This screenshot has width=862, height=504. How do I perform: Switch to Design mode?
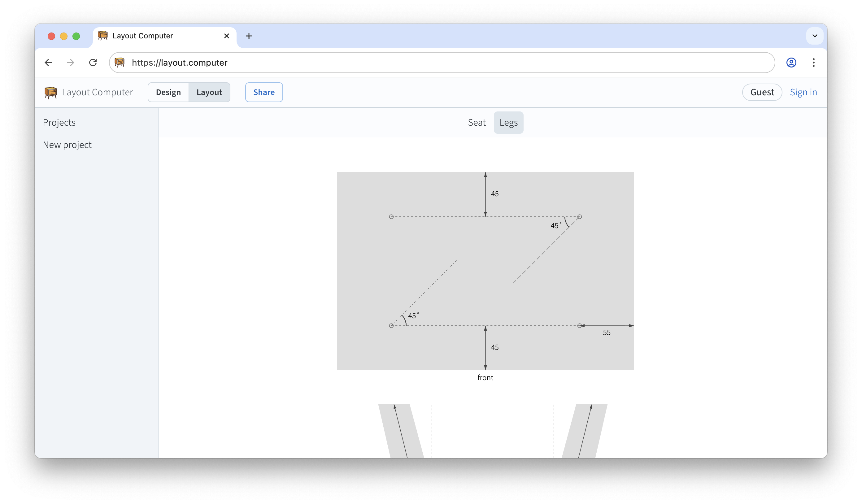coord(168,92)
